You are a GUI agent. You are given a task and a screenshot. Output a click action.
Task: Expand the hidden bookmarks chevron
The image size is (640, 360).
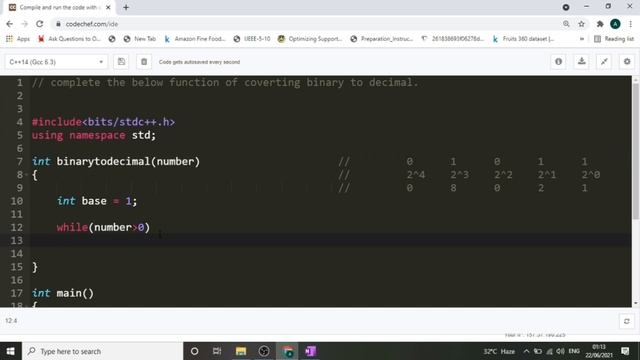click(x=582, y=39)
